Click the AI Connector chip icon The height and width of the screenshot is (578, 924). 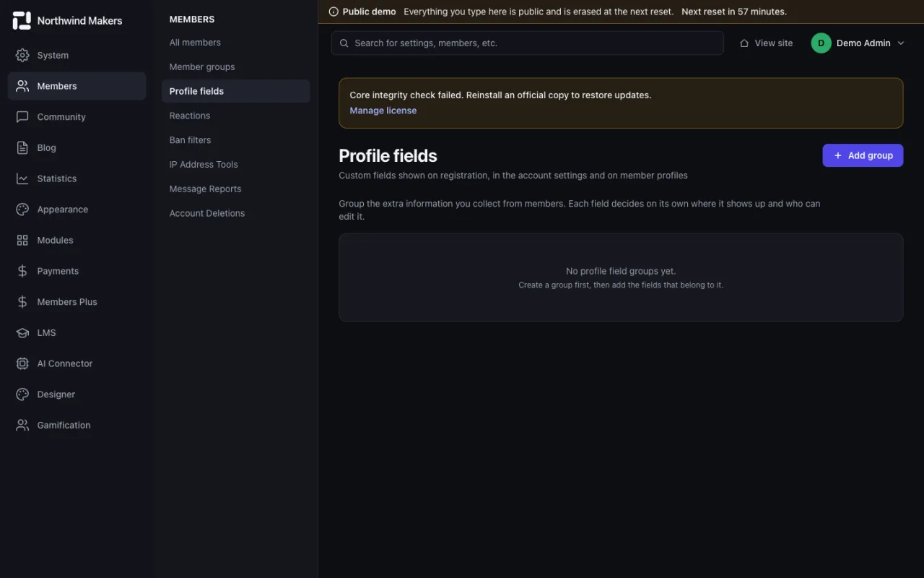(22, 363)
